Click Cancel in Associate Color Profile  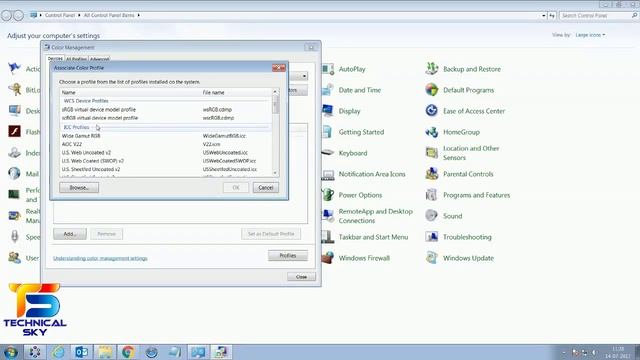coord(266,188)
